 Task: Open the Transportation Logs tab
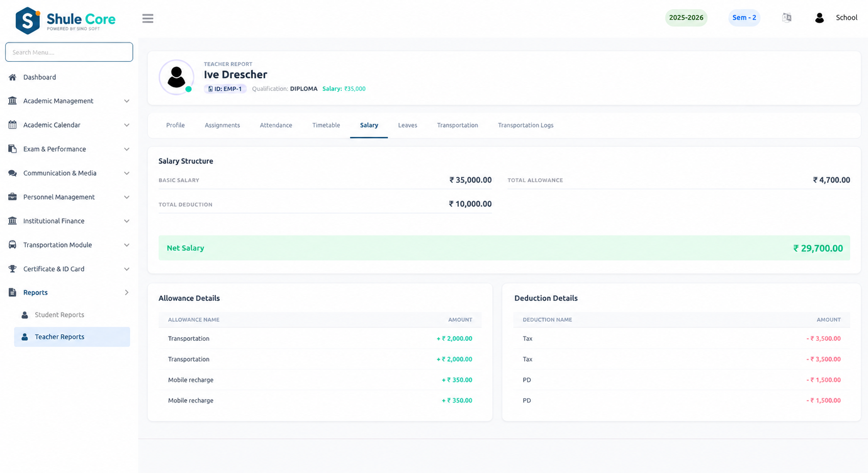click(x=526, y=125)
